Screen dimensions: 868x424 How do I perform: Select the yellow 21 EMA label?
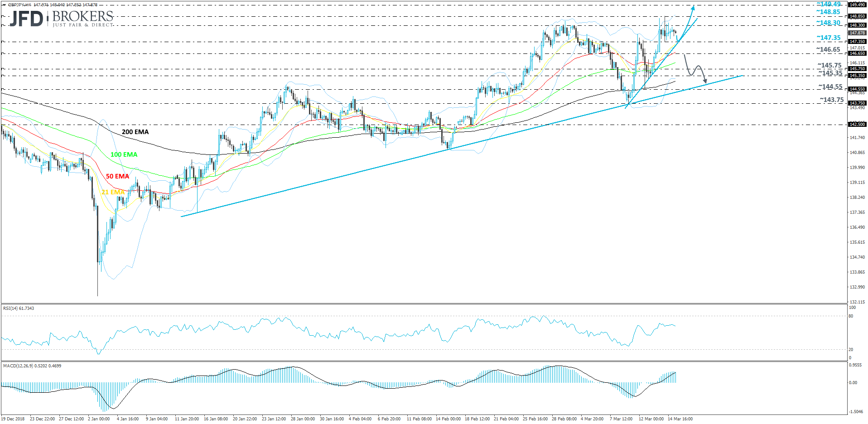113,192
